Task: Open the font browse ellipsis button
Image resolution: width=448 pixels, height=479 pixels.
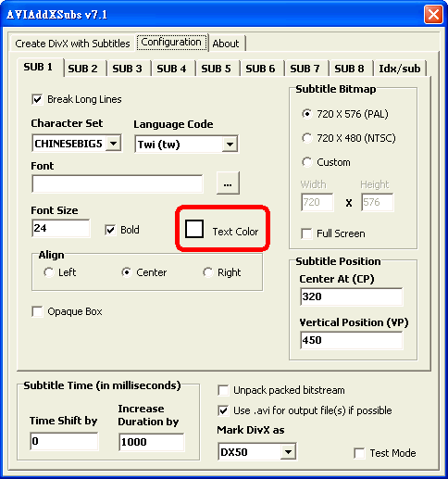Action: (x=228, y=183)
